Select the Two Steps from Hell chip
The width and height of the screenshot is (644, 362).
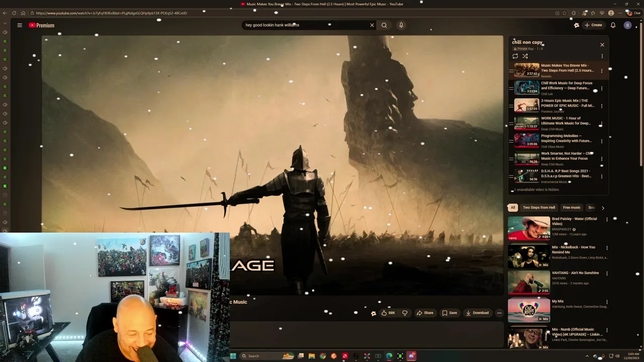(x=539, y=208)
